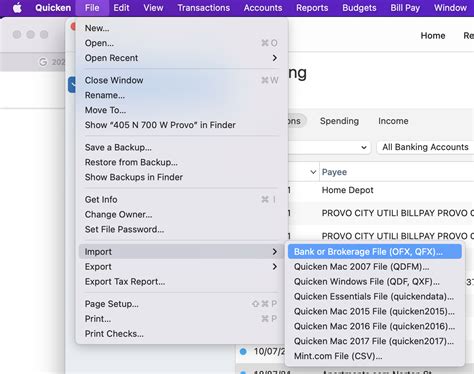This screenshot has width=474, height=374.
Task: Go to the Home tab
Action: pos(433,36)
